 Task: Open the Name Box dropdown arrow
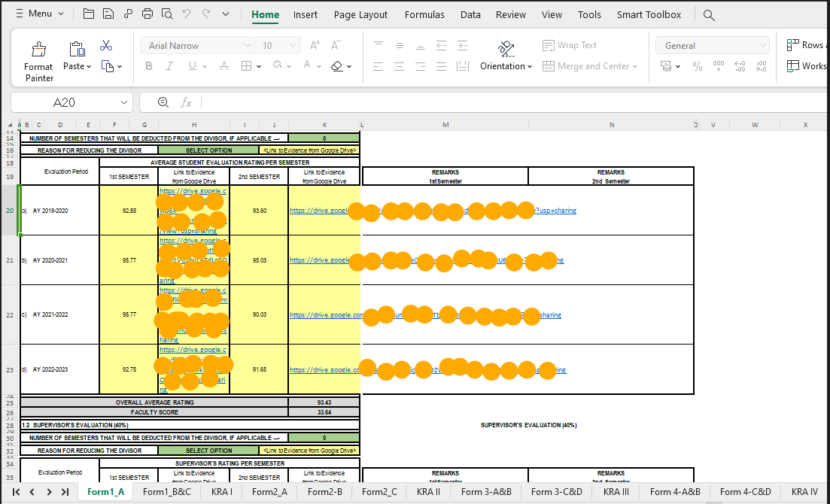click(x=124, y=103)
